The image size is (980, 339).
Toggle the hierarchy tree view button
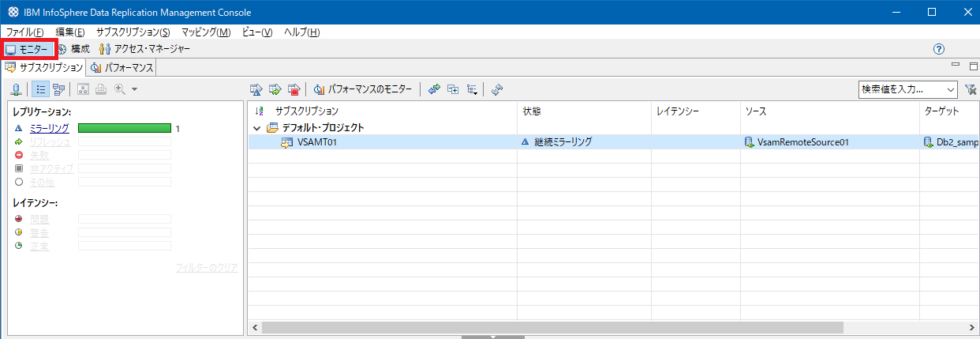click(x=59, y=90)
